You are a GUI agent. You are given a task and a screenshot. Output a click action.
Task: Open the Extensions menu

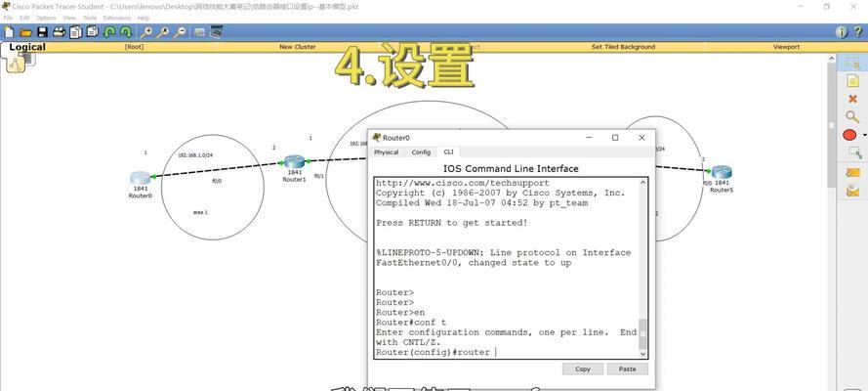117,18
